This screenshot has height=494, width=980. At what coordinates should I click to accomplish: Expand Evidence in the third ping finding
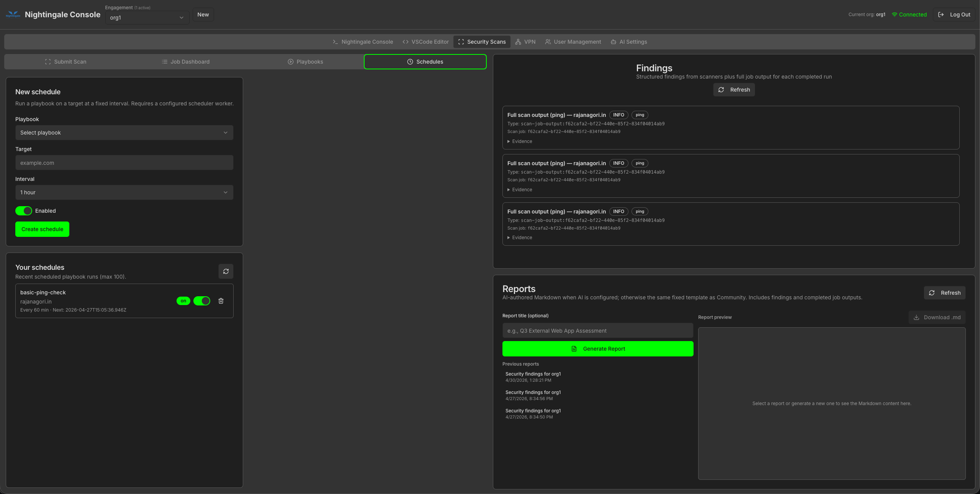coord(520,238)
